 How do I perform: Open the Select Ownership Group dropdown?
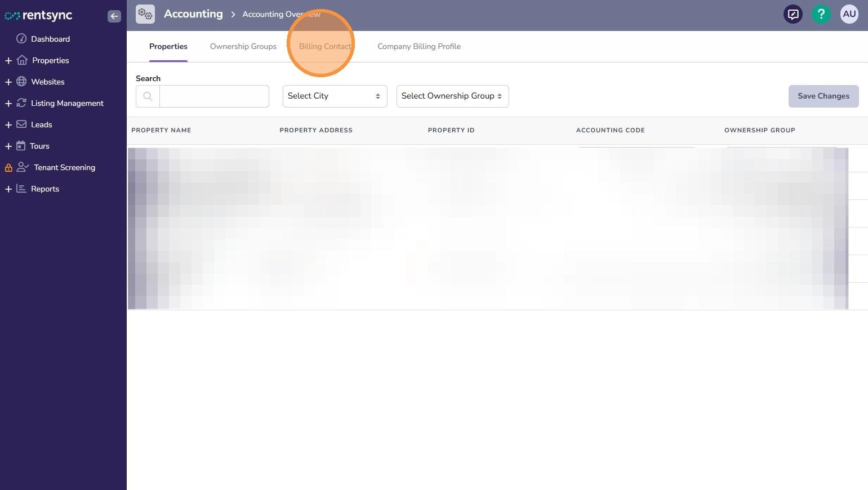point(453,96)
